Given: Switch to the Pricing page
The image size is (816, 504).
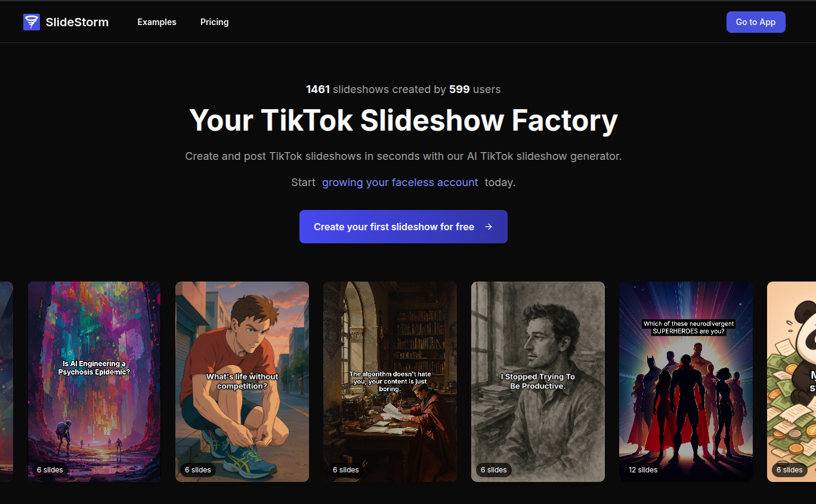Looking at the screenshot, I should (x=214, y=21).
